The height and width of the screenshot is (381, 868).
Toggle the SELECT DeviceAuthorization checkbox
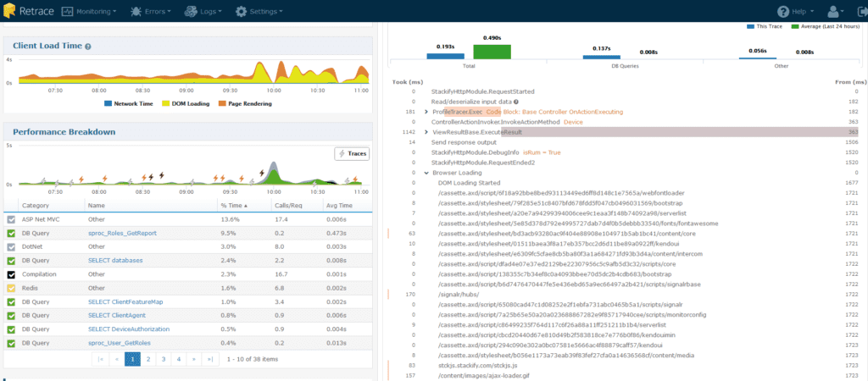tap(12, 329)
